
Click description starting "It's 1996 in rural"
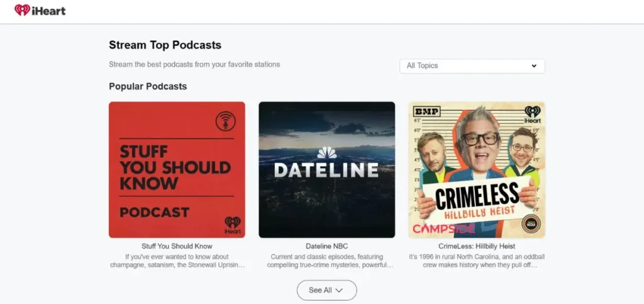[477, 261]
